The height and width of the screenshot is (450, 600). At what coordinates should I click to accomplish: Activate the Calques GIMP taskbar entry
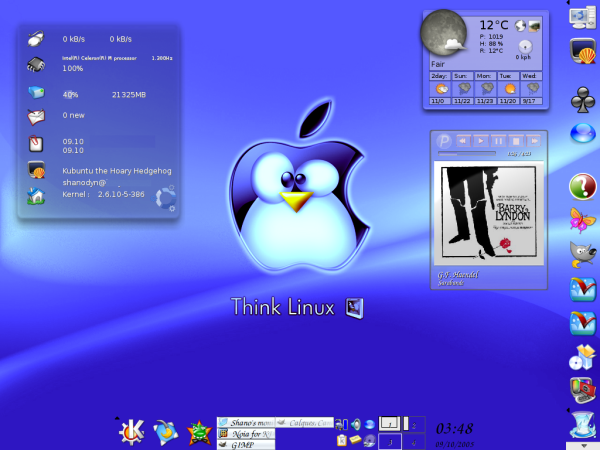point(304,422)
